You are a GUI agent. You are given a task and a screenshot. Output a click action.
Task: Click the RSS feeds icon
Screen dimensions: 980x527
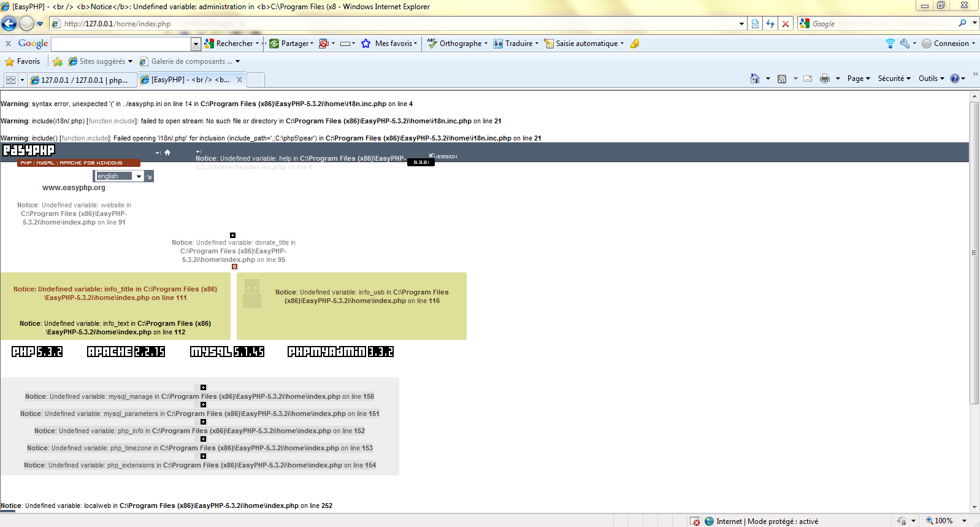tap(782, 79)
